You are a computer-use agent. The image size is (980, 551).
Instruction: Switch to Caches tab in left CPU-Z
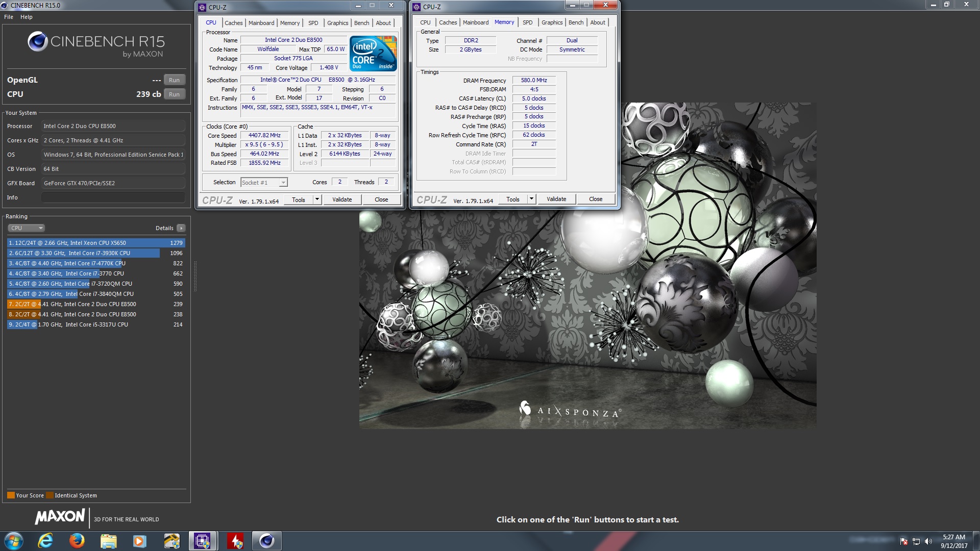click(233, 23)
